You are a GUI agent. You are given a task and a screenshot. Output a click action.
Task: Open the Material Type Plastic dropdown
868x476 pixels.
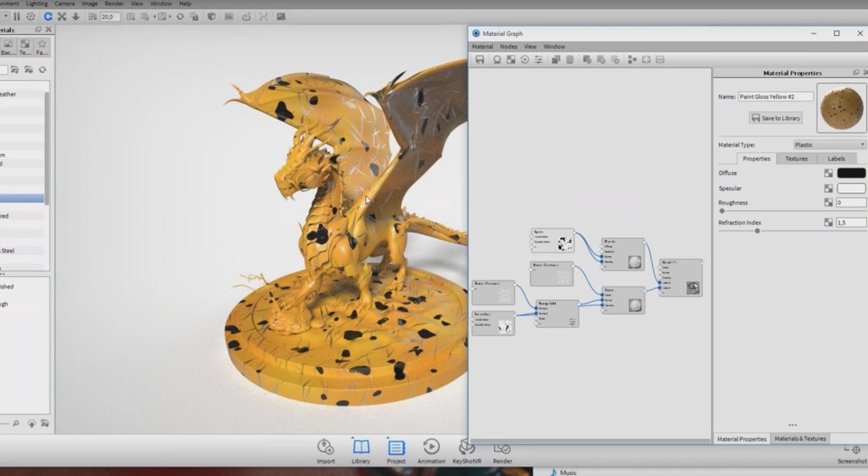coord(829,145)
